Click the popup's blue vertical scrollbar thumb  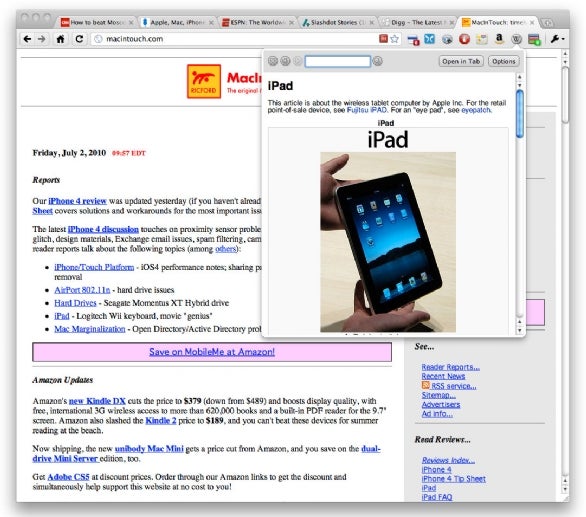pos(519,114)
